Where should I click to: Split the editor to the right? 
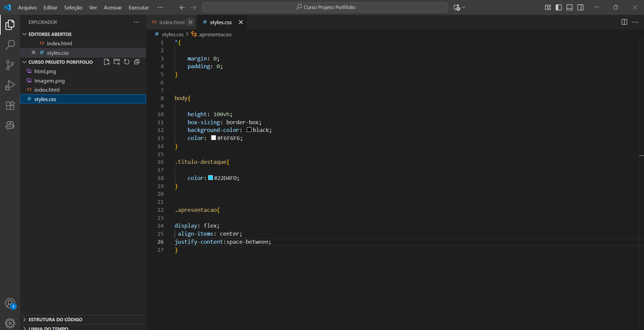(x=624, y=22)
